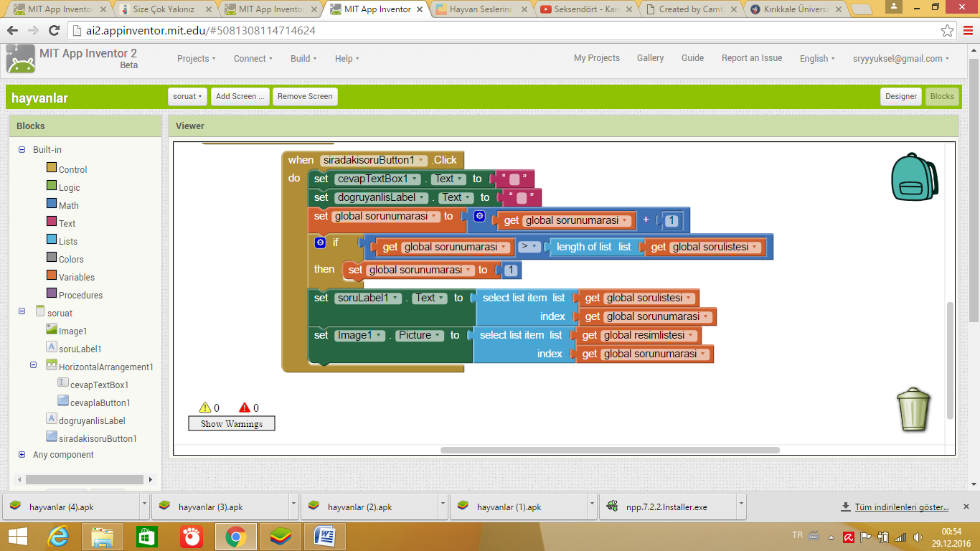Reload the page with browser refresh icon
This screenshot has width=980, height=551.
[54, 31]
